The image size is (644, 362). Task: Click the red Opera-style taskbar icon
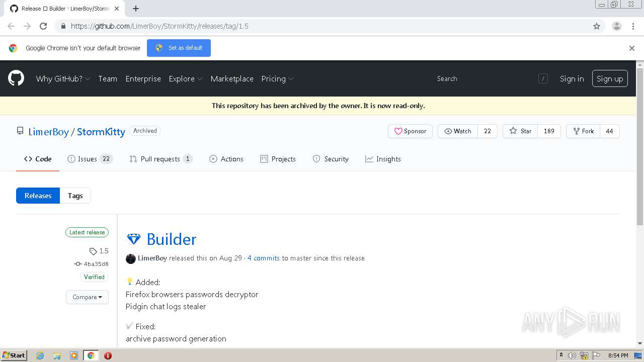(x=108, y=355)
